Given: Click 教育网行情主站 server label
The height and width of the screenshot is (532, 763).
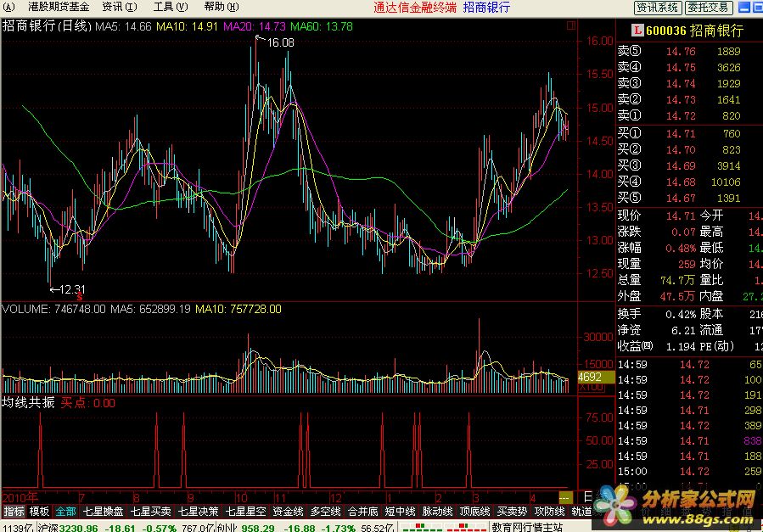Looking at the screenshot, I should (x=526, y=527).
